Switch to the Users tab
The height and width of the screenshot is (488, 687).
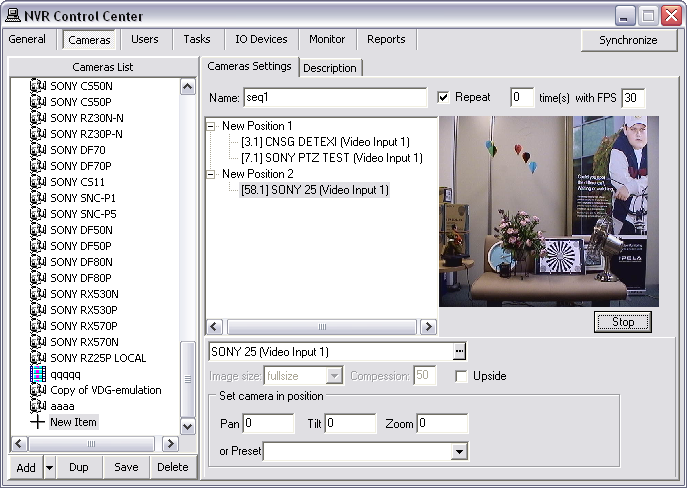tap(145, 39)
